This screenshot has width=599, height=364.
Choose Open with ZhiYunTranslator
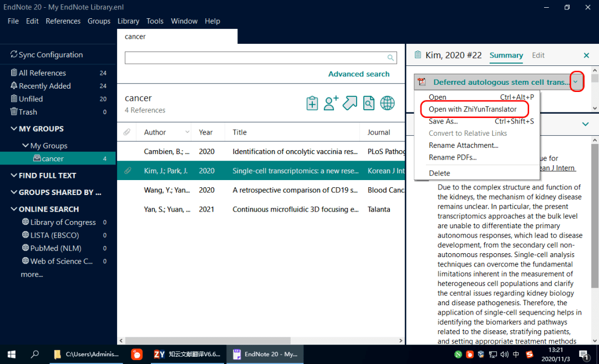pos(473,109)
